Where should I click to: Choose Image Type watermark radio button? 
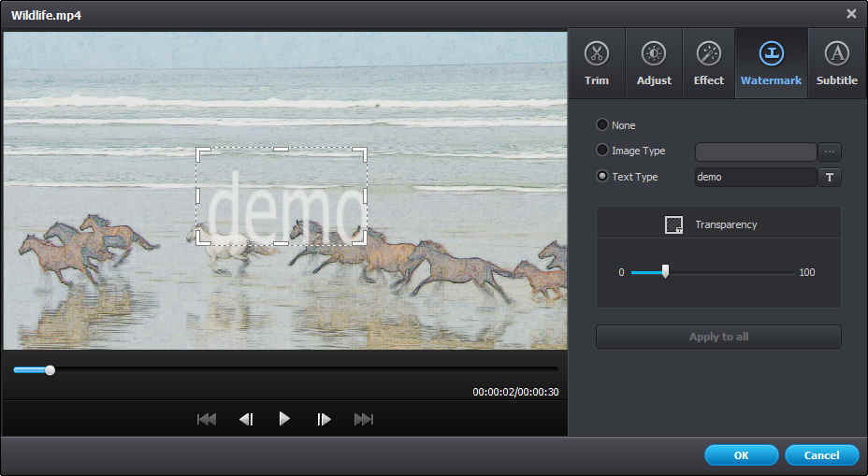(x=601, y=150)
